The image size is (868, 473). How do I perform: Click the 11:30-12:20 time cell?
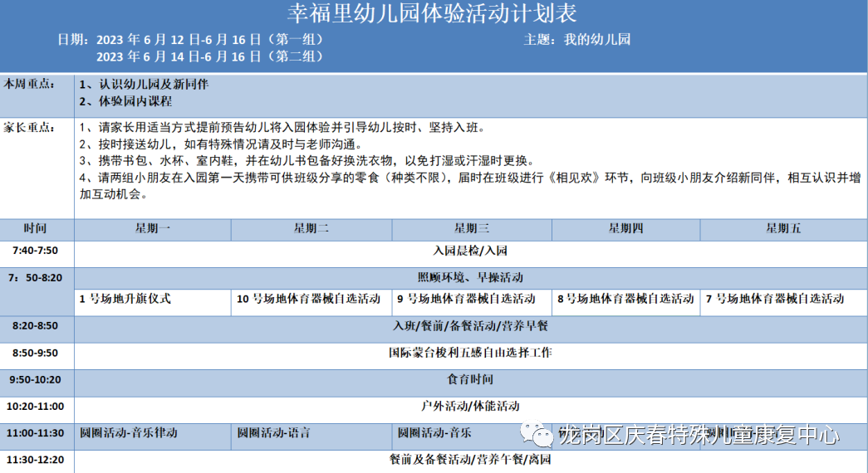pyautogui.click(x=36, y=460)
